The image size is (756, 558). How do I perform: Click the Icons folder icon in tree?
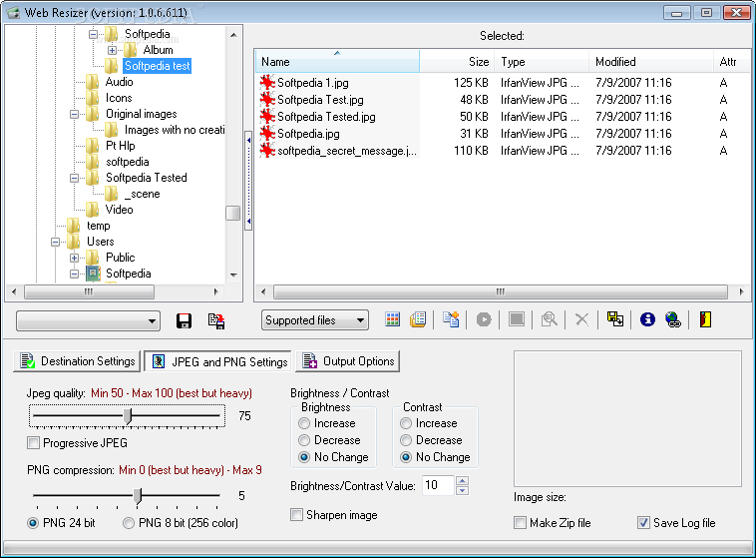pos(93,98)
